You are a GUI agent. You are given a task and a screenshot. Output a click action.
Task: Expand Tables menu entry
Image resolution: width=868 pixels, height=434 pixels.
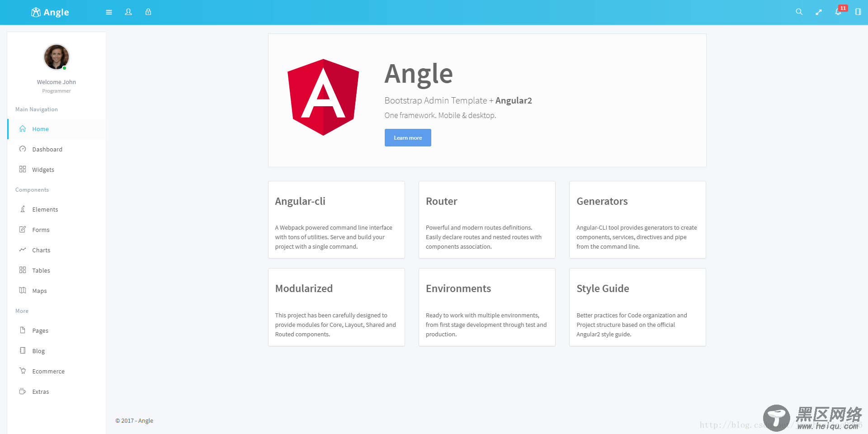tap(57, 270)
